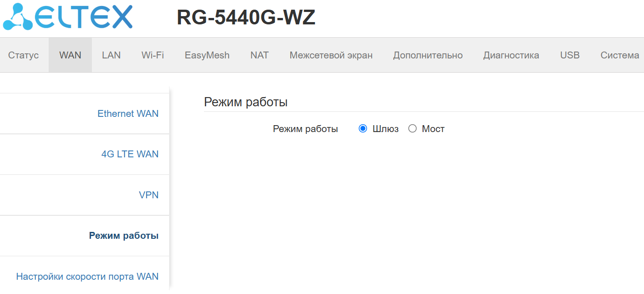Choose the Мост radio button
The image size is (644, 294).
point(412,129)
